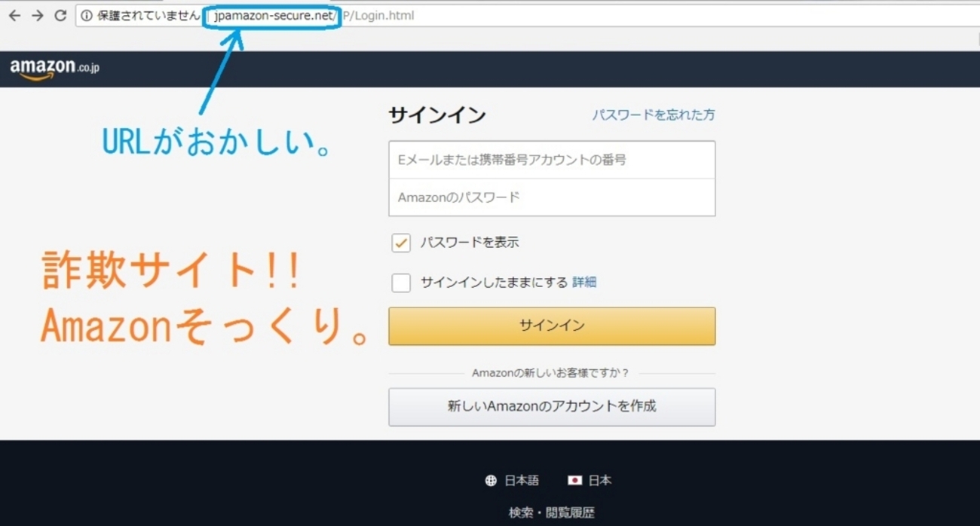Open パスワードを忘れた方 link

click(653, 115)
